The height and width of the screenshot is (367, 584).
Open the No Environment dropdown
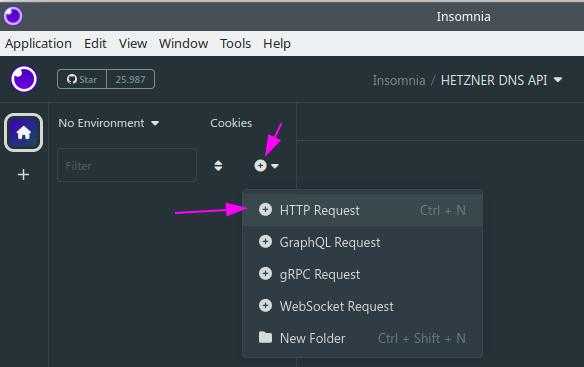(x=109, y=123)
